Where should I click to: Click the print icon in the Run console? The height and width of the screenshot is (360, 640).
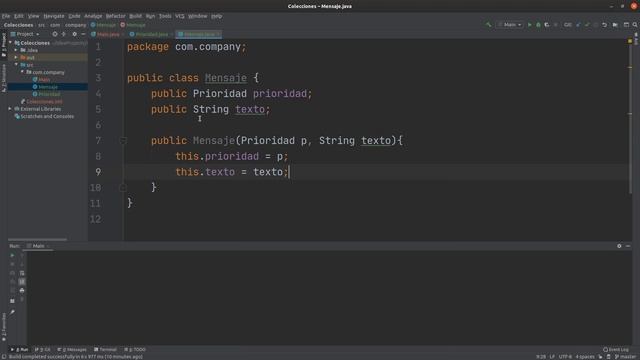22,291
